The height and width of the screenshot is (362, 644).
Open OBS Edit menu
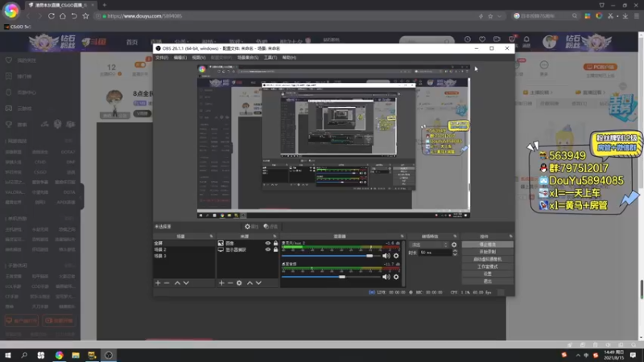[180, 57]
